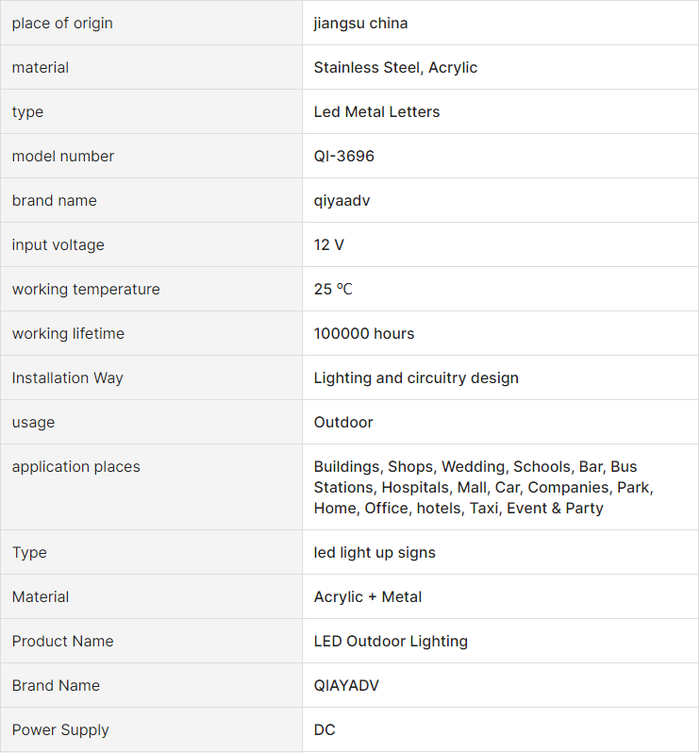Click the 'Acrylic + Metal' value
700x753 pixels.
pyautogui.click(x=367, y=596)
